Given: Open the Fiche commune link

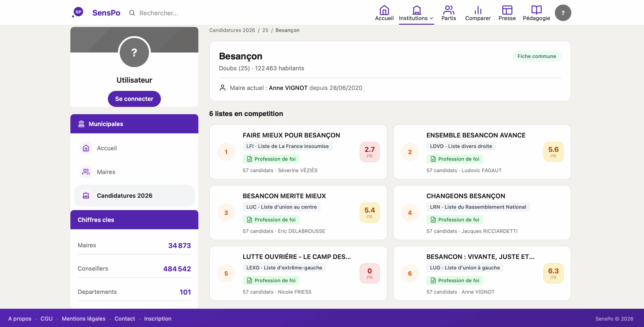Looking at the screenshot, I should point(537,56).
